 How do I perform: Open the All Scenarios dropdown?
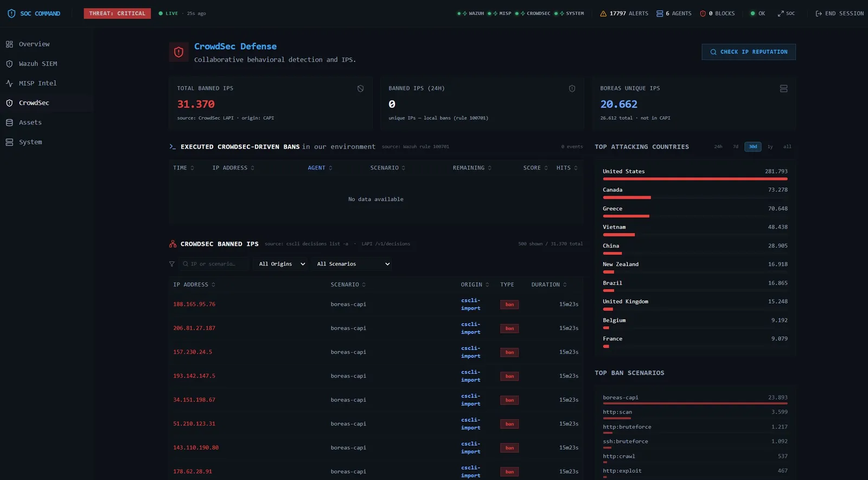[x=352, y=264]
